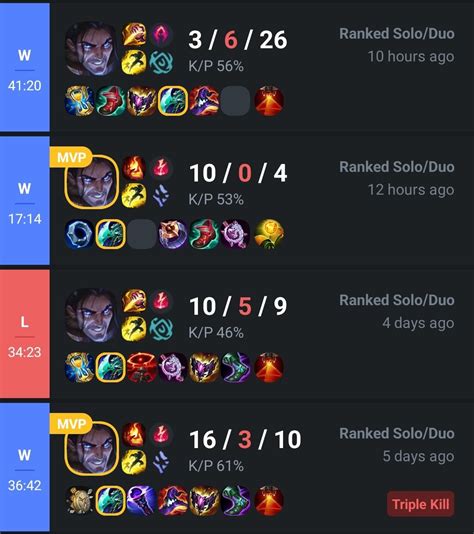
Task: Select Rabadon's Deathcap hat item in first match
Action: [x=204, y=101]
